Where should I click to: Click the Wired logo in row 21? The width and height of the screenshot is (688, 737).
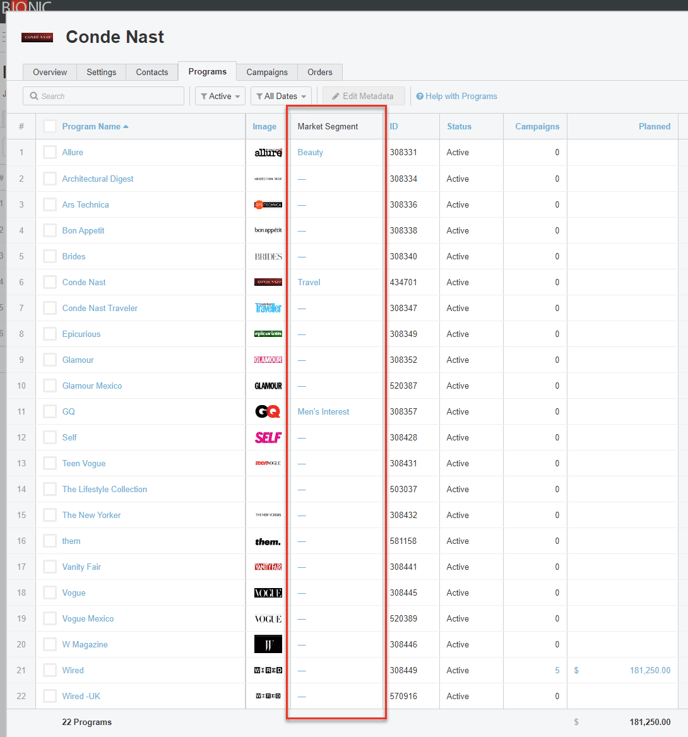268,671
